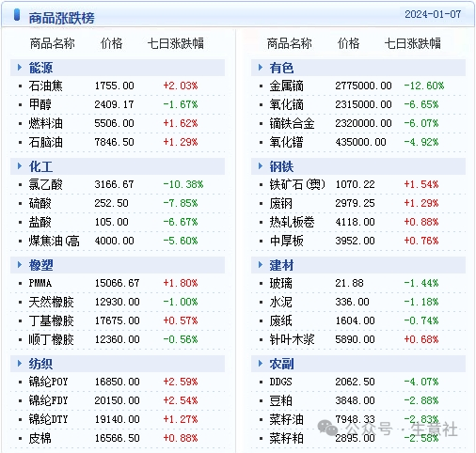Select commodity 中厚板

[x=287, y=241]
